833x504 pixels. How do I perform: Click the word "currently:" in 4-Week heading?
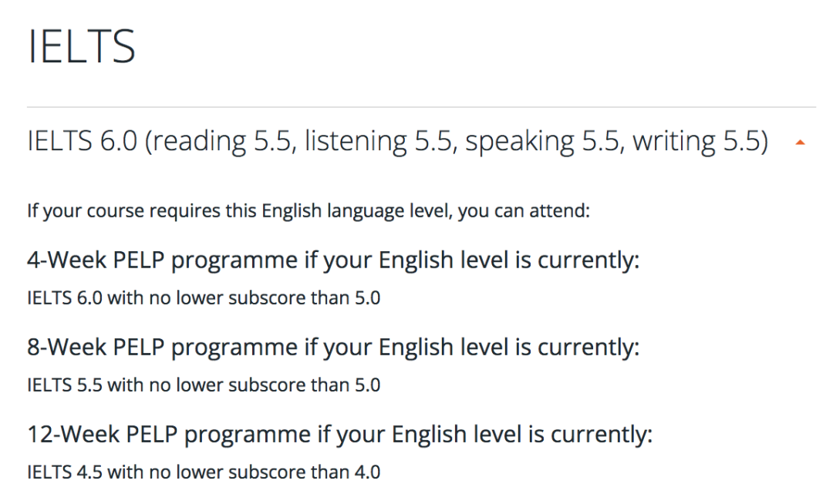pyautogui.click(x=588, y=260)
